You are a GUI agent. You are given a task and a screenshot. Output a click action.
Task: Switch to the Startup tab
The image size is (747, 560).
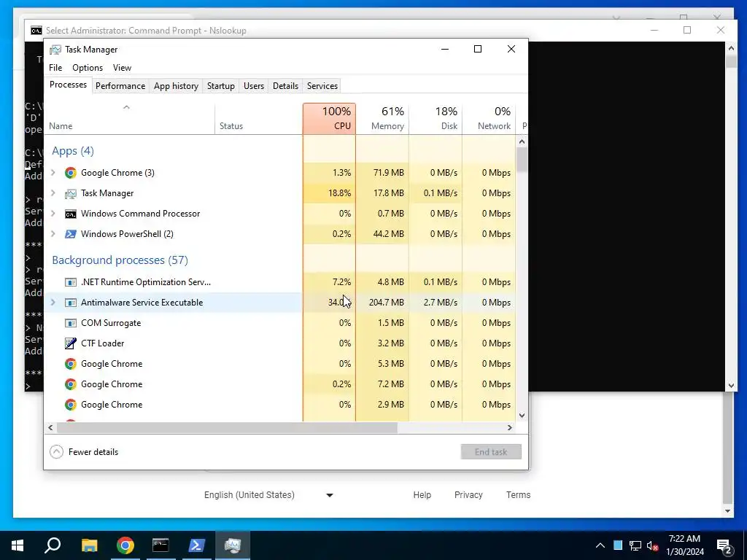pos(220,86)
